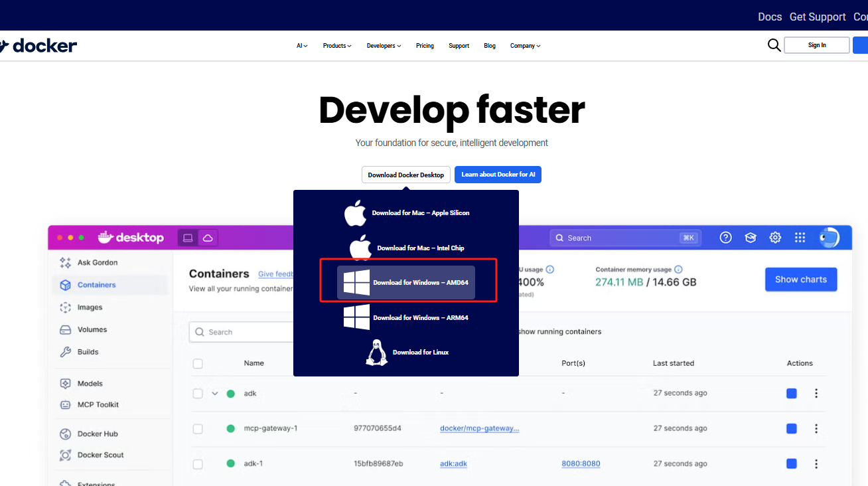Open the adk:adk image link
Image resolution: width=868 pixels, height=486 pixels.
(453, 463)
